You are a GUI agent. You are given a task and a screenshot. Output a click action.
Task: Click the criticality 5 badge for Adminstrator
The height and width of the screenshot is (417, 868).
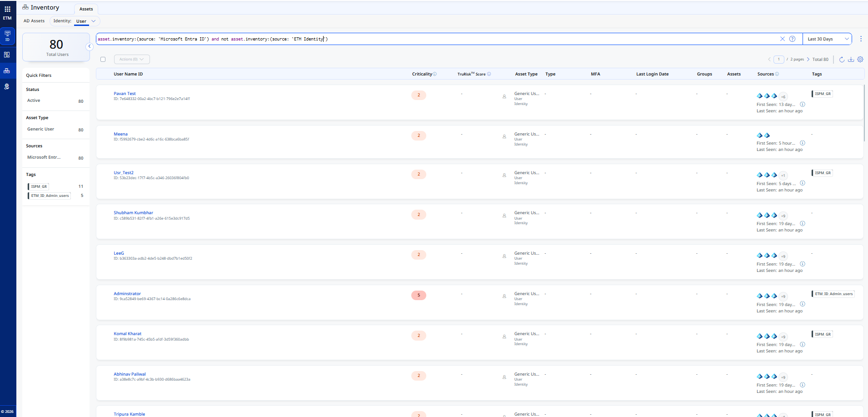[x=419, y=295]
